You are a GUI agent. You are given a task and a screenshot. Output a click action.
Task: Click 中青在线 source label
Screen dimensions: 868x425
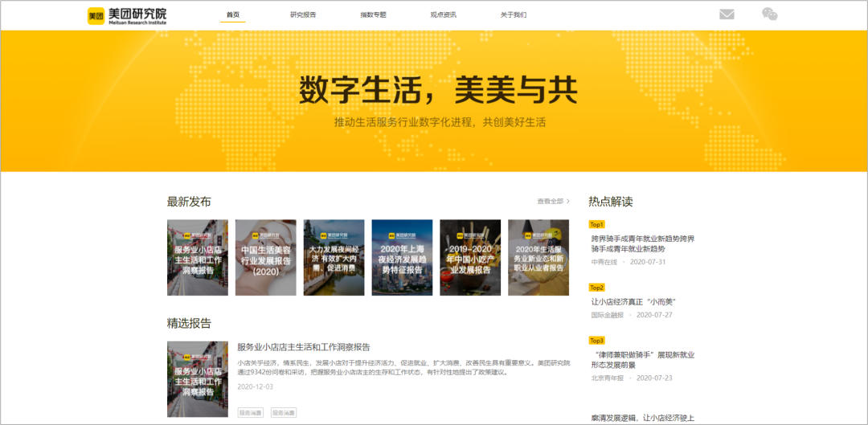click(x=604, y=262)
